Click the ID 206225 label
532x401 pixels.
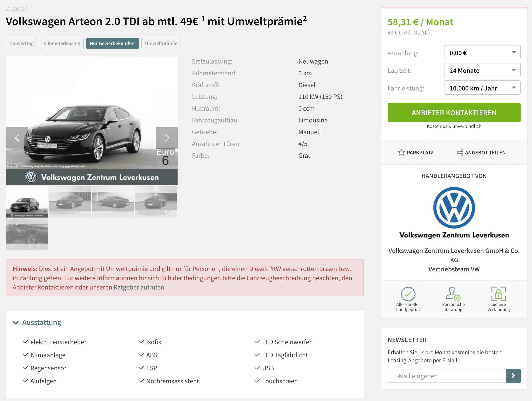coord(17,9)
